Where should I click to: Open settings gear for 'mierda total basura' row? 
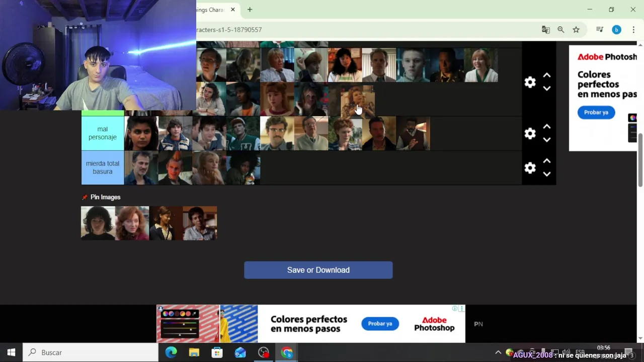(530, 168)
